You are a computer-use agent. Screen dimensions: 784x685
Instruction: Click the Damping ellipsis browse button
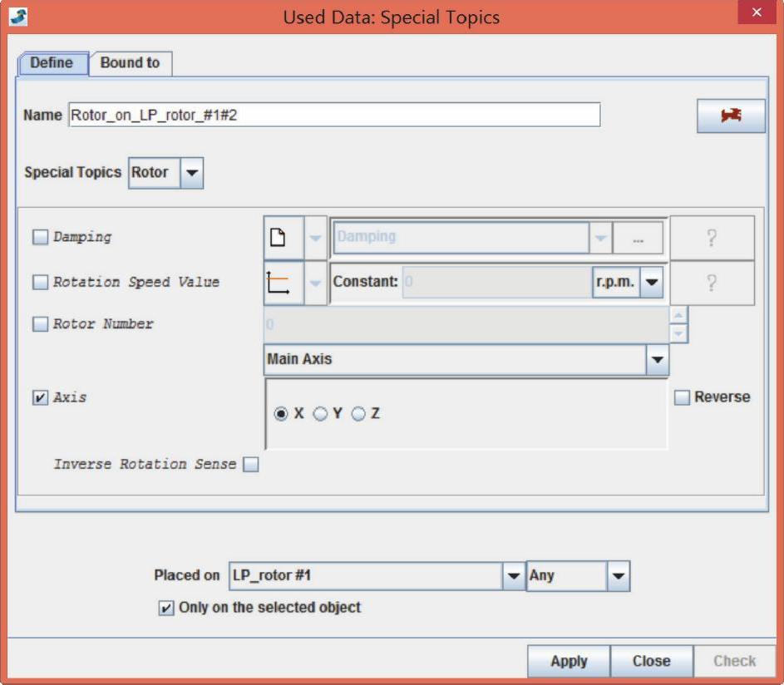pos(638,238)
